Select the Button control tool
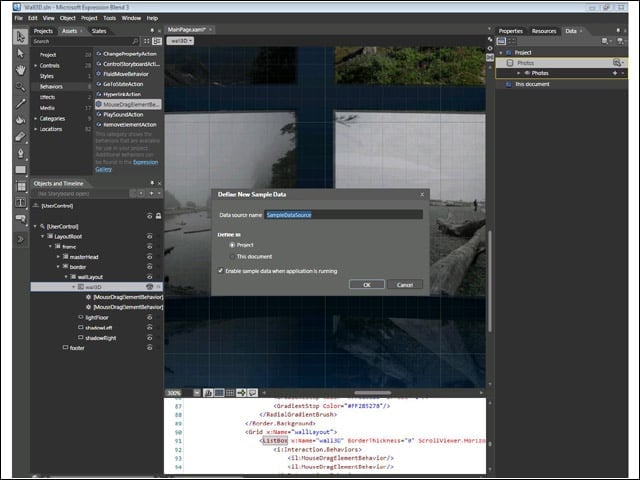The height and width of the screenshot is (480, 640). click(x=20, y=219)
